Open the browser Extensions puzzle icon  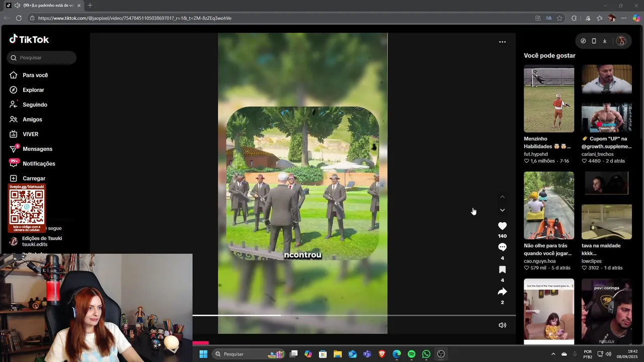click(x=574, y=18)
